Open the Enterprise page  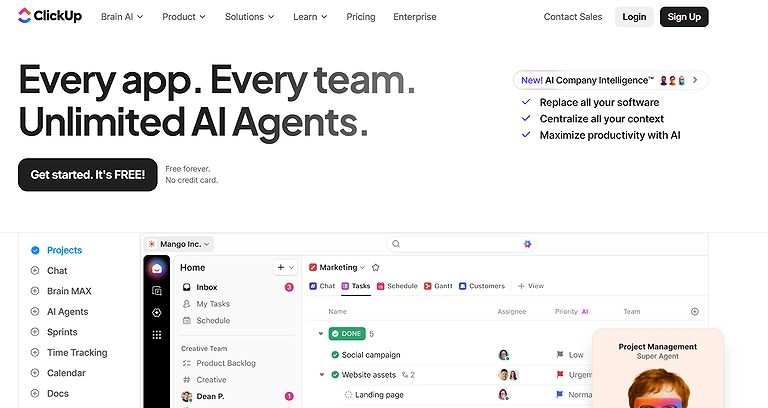click(x=414, y=17)
